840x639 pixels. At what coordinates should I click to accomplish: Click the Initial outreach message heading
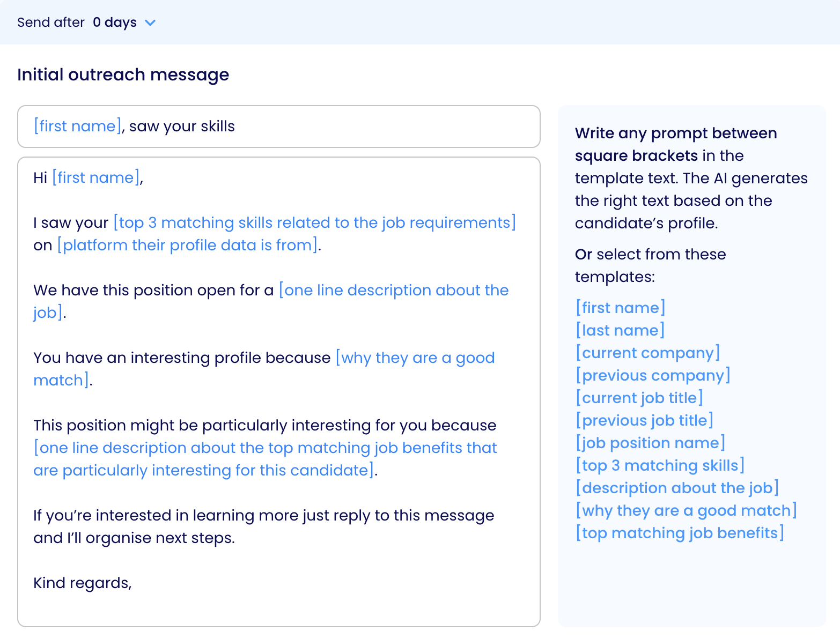tap(123, 75)
